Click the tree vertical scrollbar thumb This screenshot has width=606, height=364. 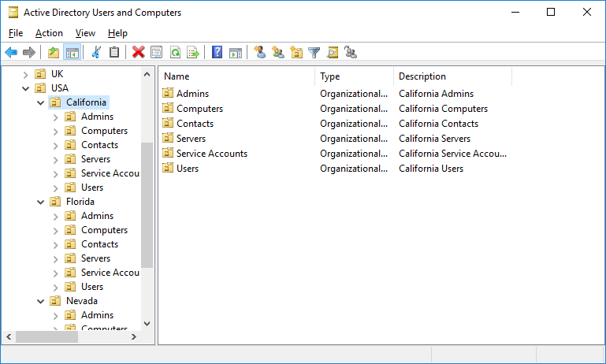click(147, 205)
